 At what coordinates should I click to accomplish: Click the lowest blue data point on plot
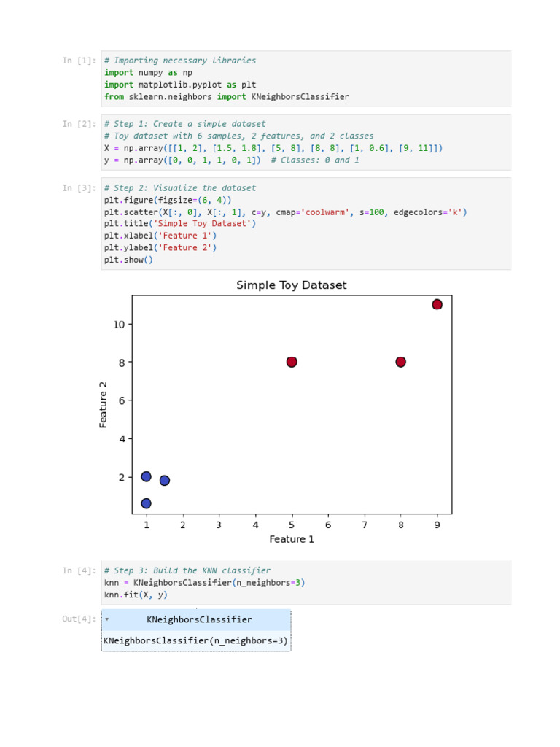coord(147,503)
